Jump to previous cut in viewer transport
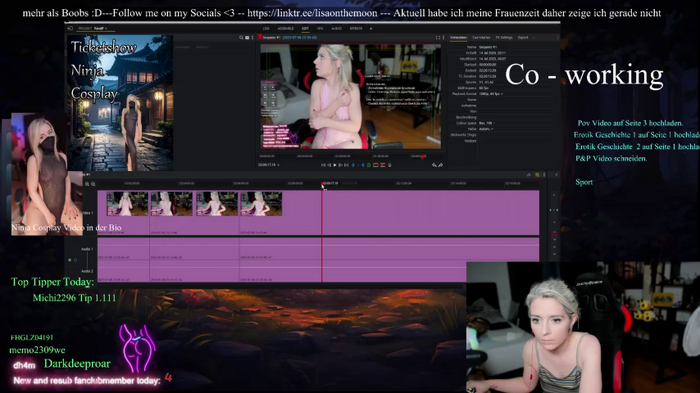 tap(323, 165)
